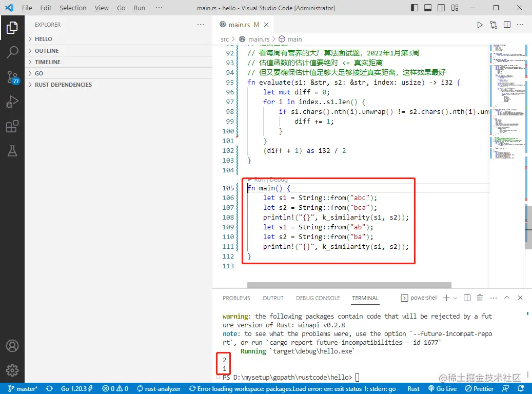Open the Run menu

tap(139, 8)
